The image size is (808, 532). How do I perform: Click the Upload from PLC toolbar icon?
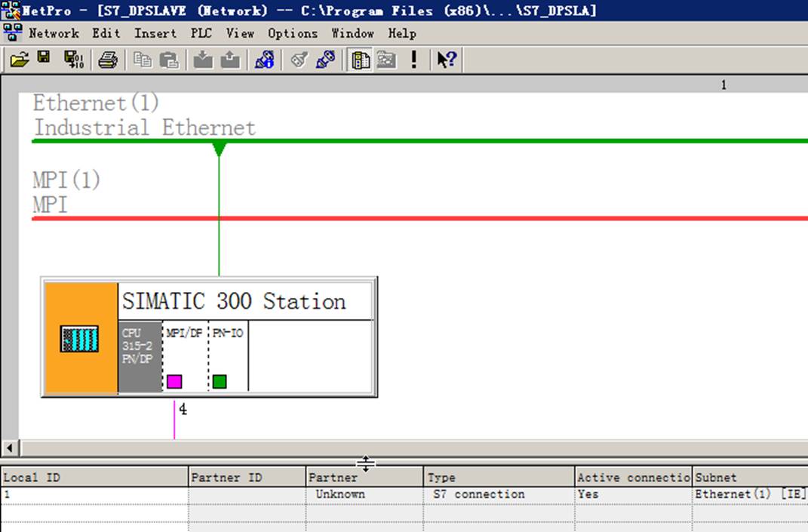click(230, 60)
